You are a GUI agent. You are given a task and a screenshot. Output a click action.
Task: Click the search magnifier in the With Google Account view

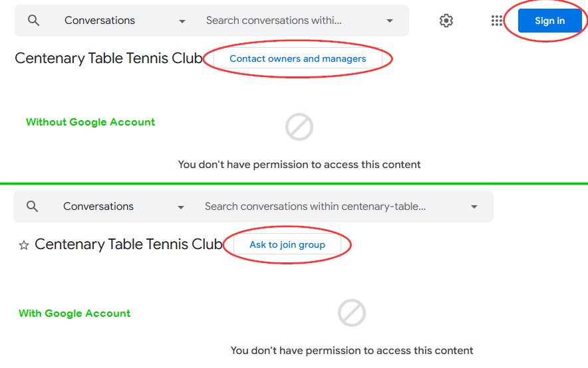(33, 207)
